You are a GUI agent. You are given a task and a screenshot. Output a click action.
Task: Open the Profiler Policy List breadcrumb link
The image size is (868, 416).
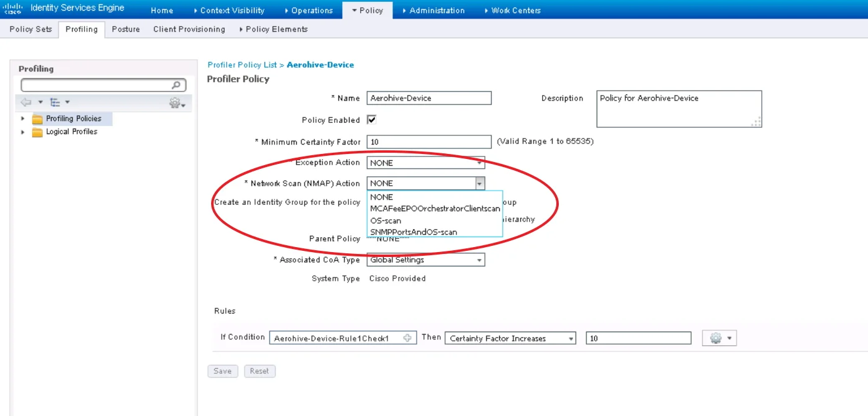tap(242, 65)
